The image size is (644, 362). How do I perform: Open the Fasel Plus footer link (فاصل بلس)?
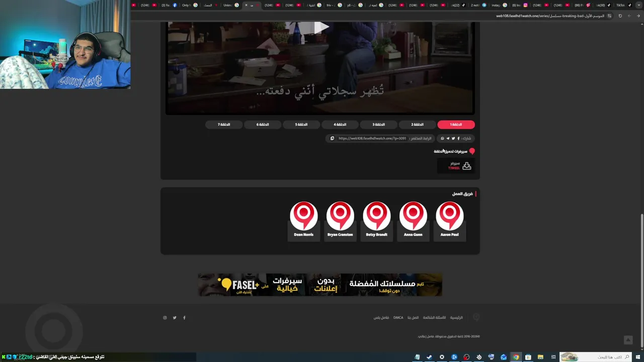click(381, 318)
